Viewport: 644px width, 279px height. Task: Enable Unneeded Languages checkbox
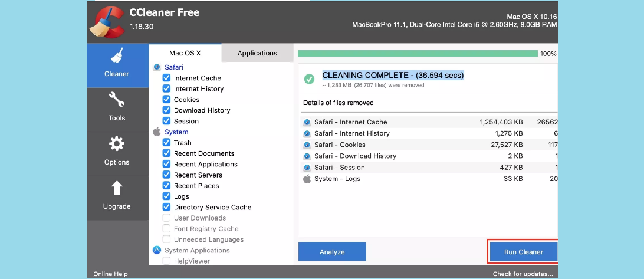click(166, 239)
